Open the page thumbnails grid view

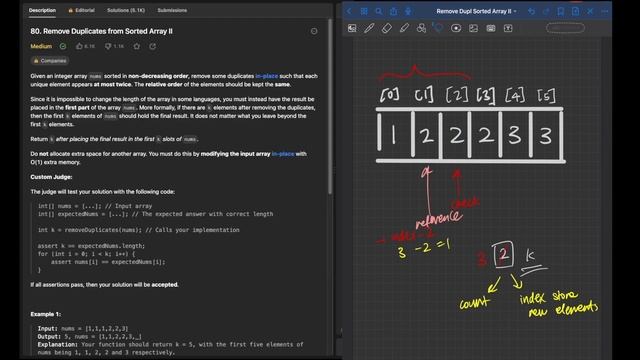pos(364,11)
